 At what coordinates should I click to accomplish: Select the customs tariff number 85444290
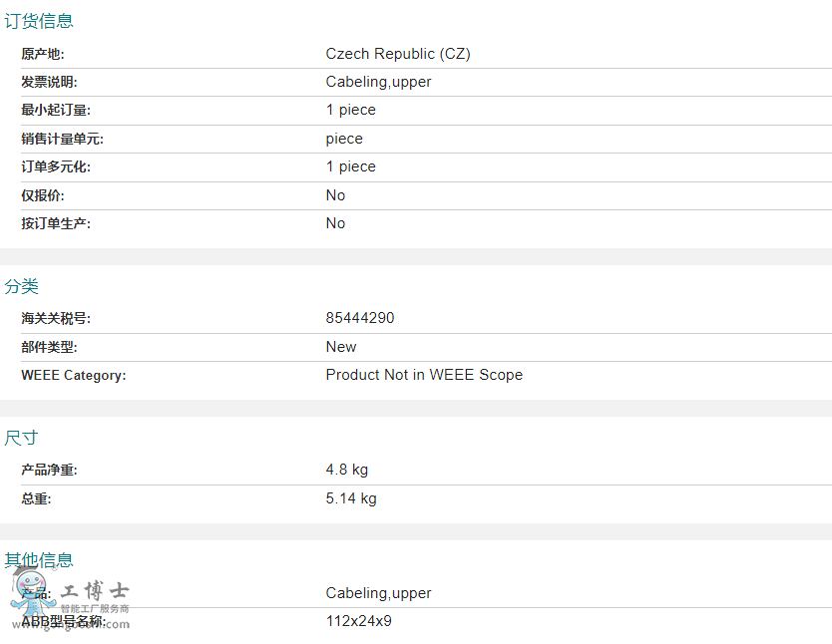360,318
